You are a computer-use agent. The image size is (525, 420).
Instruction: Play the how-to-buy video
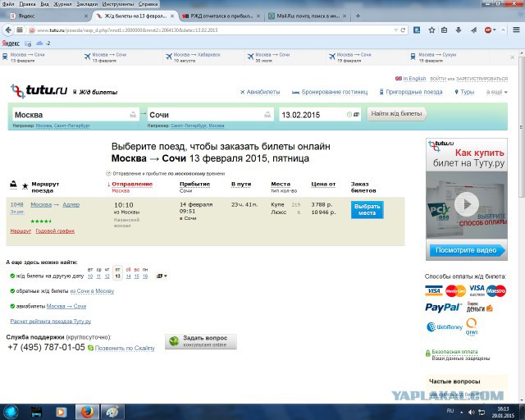coord(467,204)
